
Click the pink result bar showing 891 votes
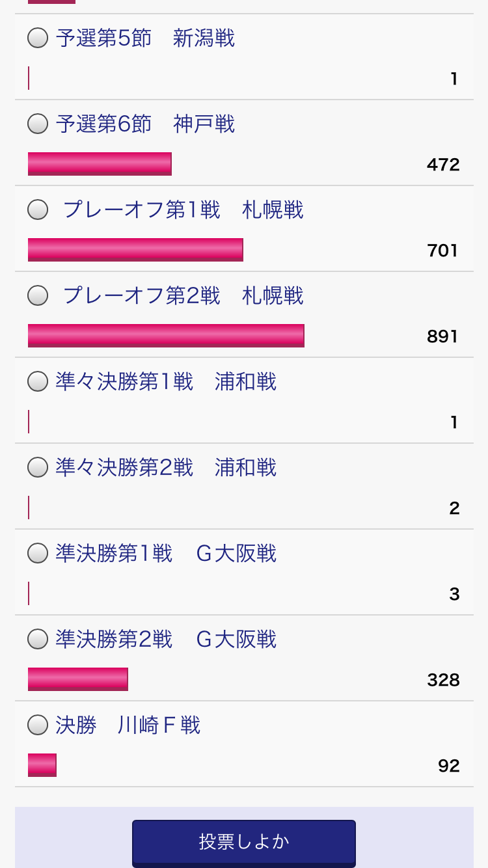pyautogui.click(x=166, y=336)
